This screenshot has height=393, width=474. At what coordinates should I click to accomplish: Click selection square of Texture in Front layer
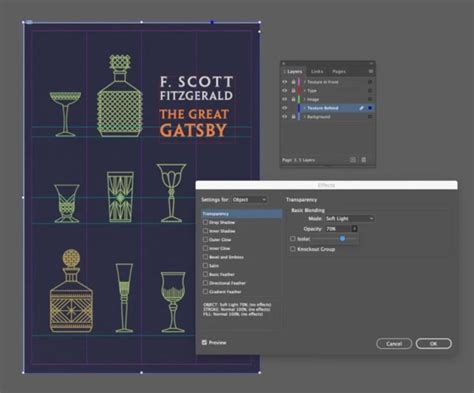click(x=370, y=82)
